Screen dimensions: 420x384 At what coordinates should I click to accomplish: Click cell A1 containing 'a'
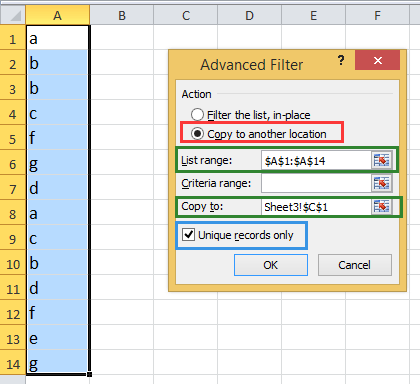pos(58,38)
